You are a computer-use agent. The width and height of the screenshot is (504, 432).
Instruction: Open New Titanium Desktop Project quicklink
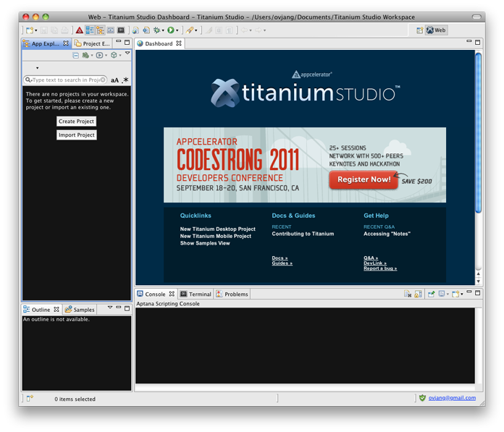click(x=218, y=229)
